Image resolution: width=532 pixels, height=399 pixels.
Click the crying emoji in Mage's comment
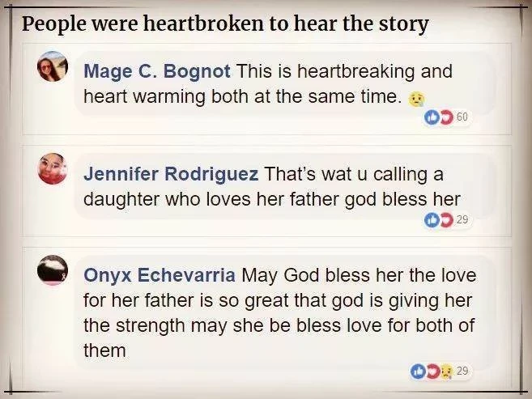415,100
